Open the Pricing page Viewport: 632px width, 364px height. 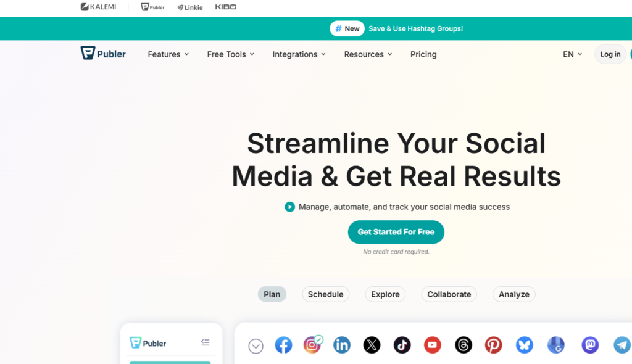click(x=423, y=54)
